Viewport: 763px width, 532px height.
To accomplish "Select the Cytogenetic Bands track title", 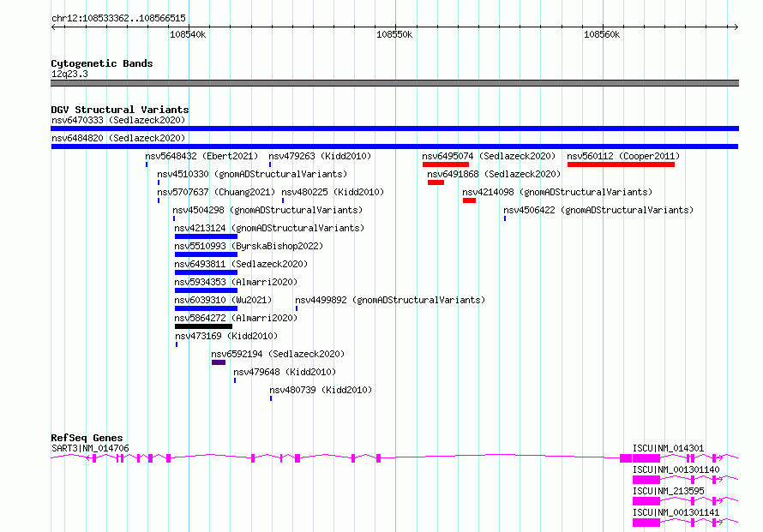I will (x=102, y=63).
